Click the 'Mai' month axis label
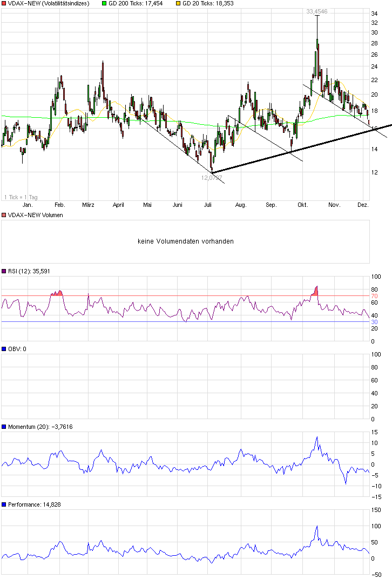Viewport: 392px width, 579px height. [x=147, y=205]
